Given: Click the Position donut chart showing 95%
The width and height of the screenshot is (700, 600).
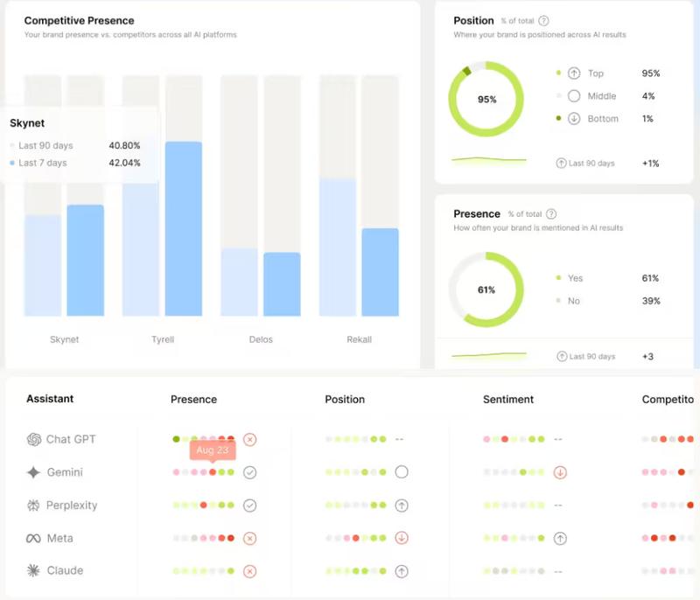Looking at the screenshot, I should (486, 99).
